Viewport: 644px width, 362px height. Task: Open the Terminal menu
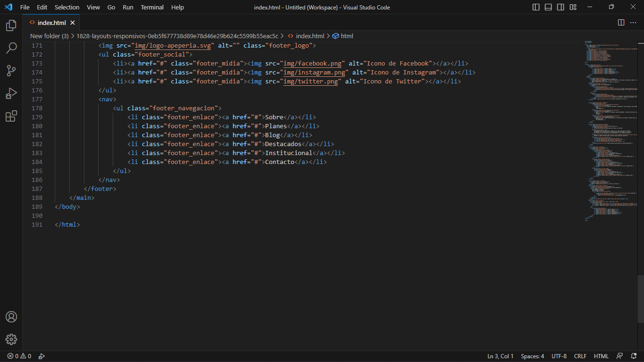tap(152, 7)
